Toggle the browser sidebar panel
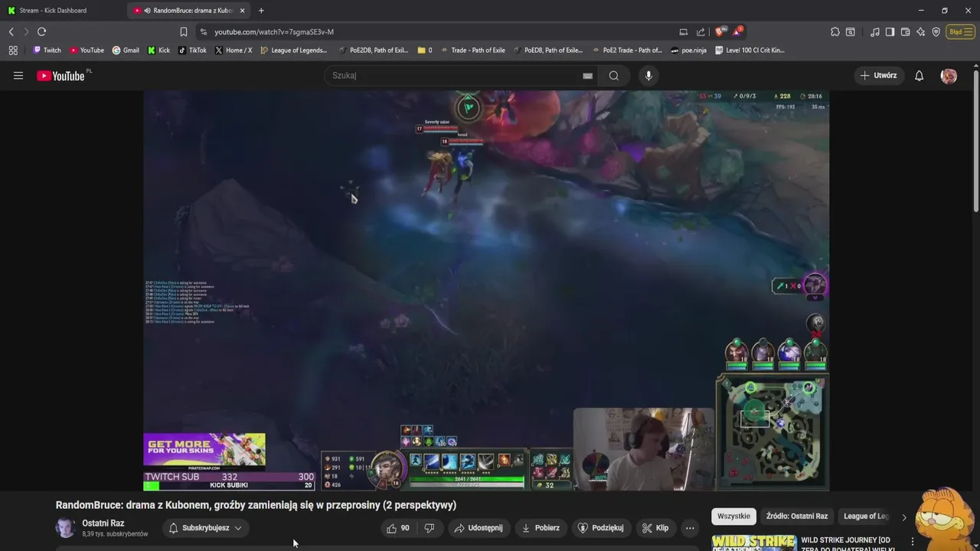The height and width of the screenshot is (551, 980). 890,32
